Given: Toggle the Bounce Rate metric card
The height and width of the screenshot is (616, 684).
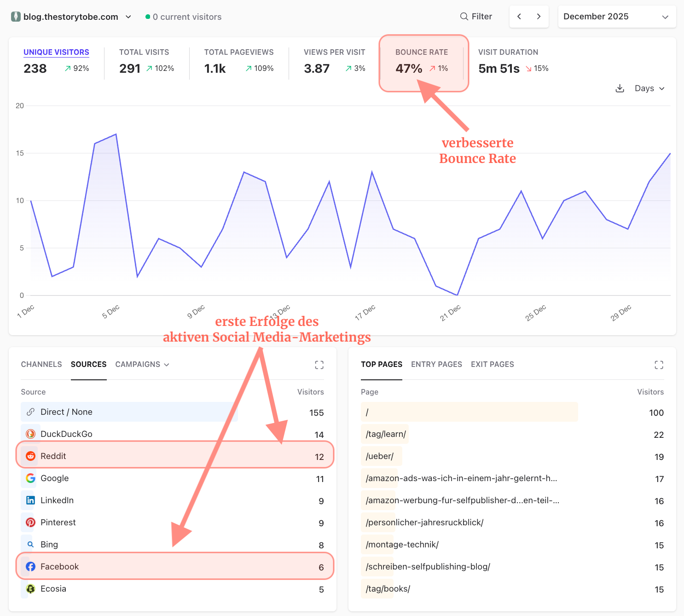Looking at the screenshot, I should coord(422,61).
